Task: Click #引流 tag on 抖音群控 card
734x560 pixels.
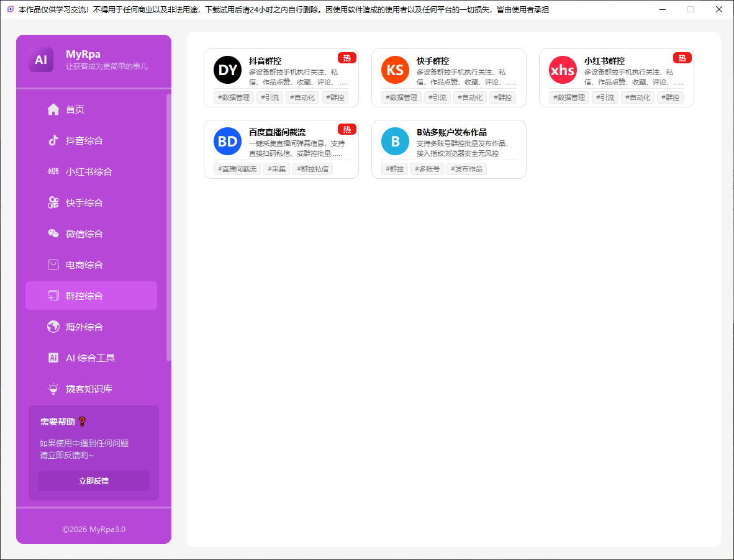Action: [x=270, y=97]
